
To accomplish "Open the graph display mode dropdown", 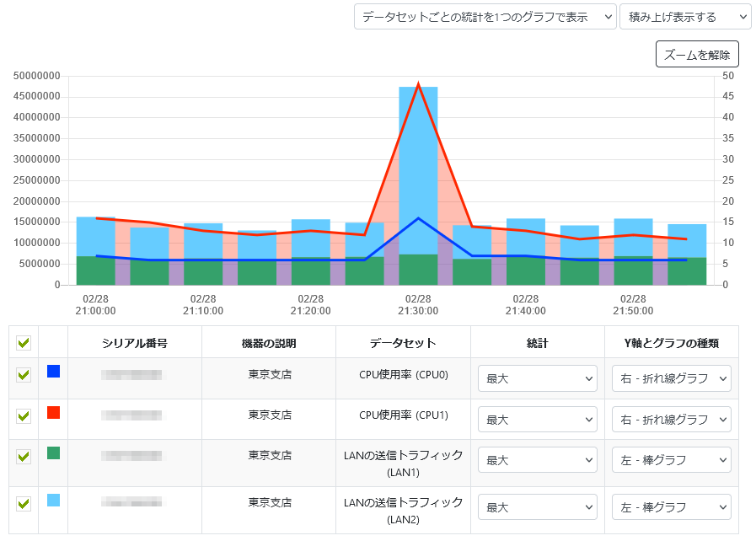I will (x=485, y=16).
